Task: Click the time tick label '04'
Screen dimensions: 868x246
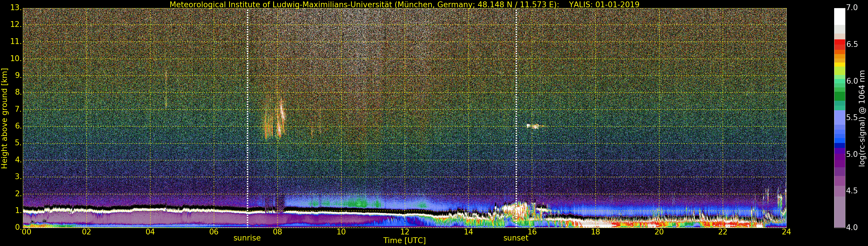Action: tap(150, 232)
